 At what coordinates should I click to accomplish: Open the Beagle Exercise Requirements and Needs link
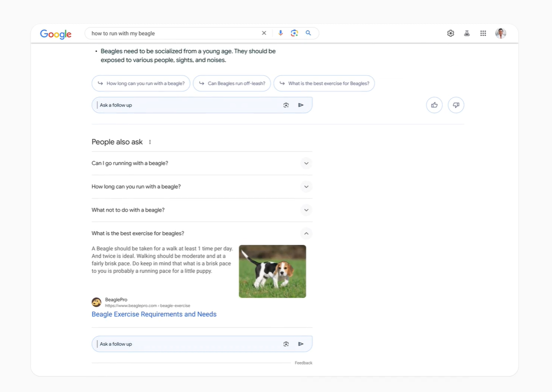[x=154, y=314]
